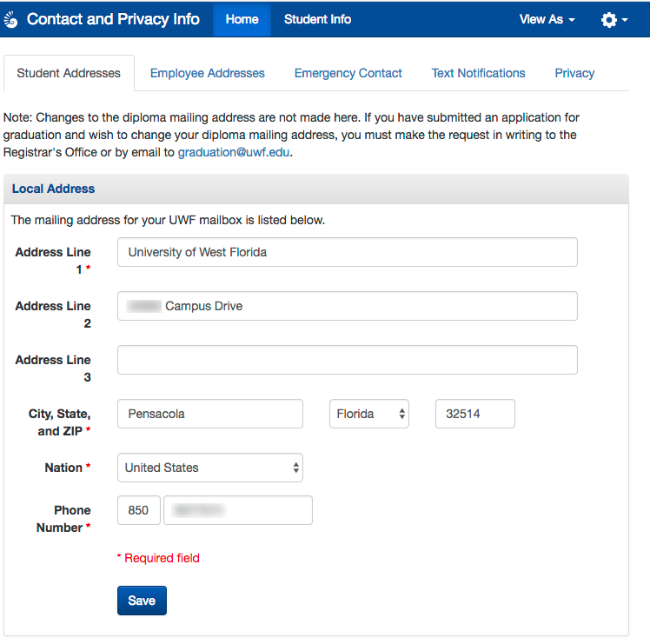Click the Nation label
Screen dimensions: 650x644
(x=68, y=468)
